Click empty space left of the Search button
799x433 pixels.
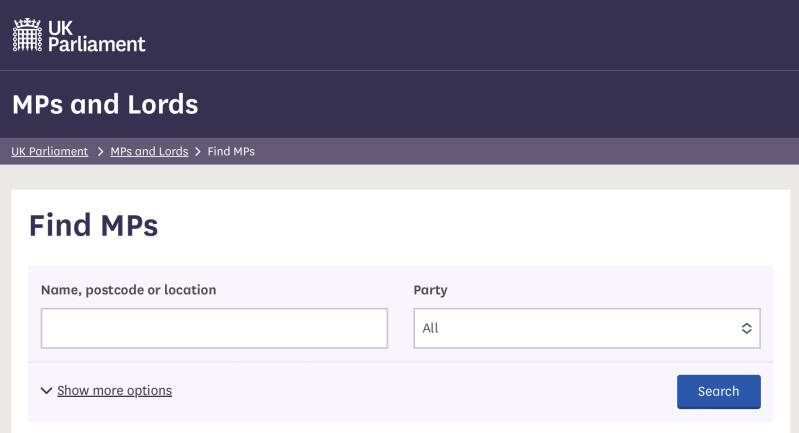click(x=420, y=391)
